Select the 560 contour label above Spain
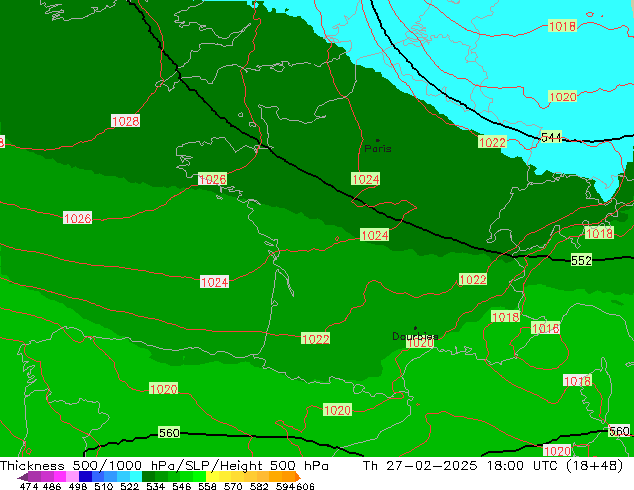Screen dimensions: 634x490 pos(169,433)
